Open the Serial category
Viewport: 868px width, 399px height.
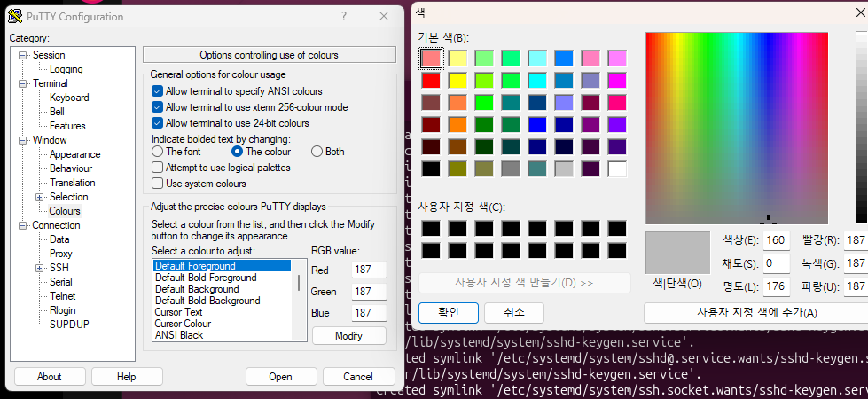click(x=61, y=282)
